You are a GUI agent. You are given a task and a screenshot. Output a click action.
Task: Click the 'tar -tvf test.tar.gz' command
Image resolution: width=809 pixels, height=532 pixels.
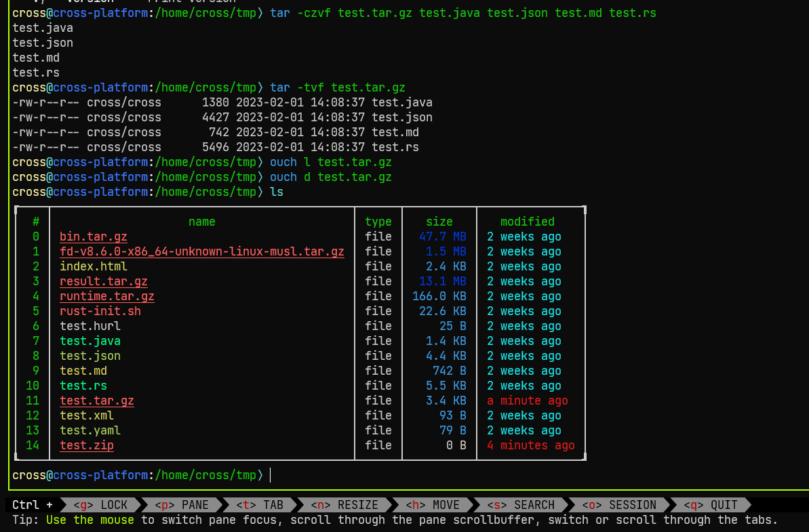338,87
